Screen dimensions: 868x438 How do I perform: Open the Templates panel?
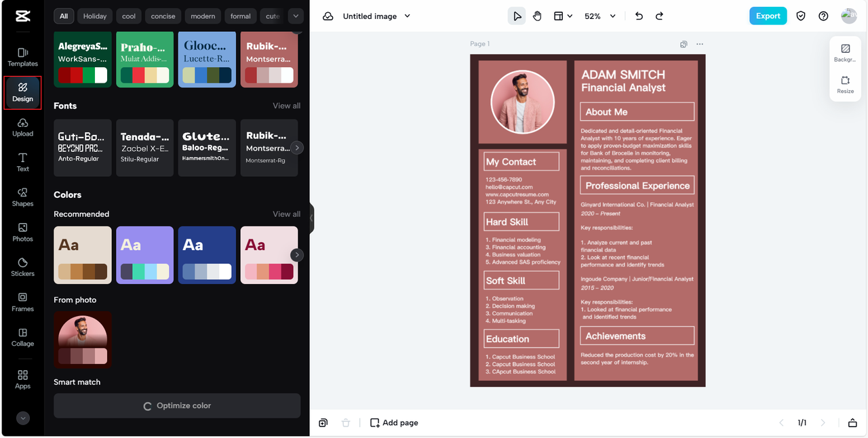pyautogui.click(x=22, y=57)
